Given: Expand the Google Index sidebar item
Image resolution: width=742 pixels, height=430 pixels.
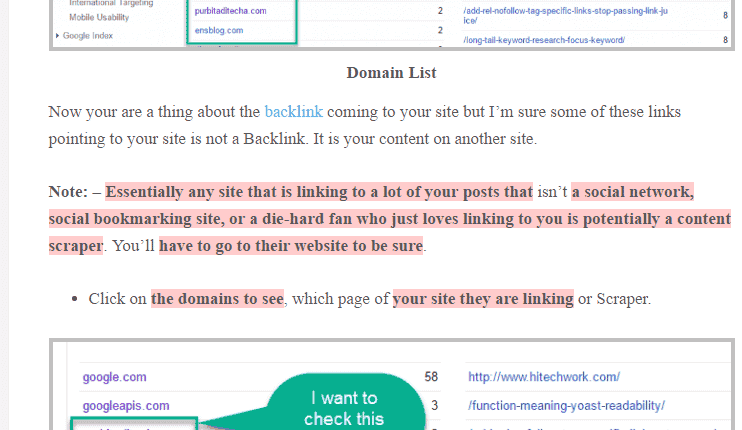Looking at the screenshot, I should [84, 35].
